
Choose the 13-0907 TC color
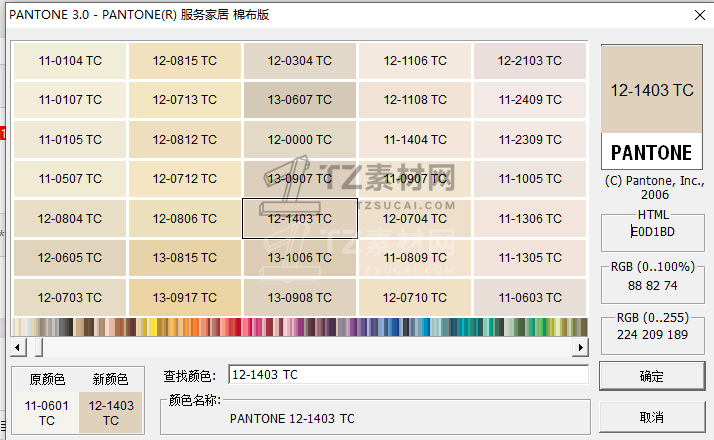click(x=300, y=179)
